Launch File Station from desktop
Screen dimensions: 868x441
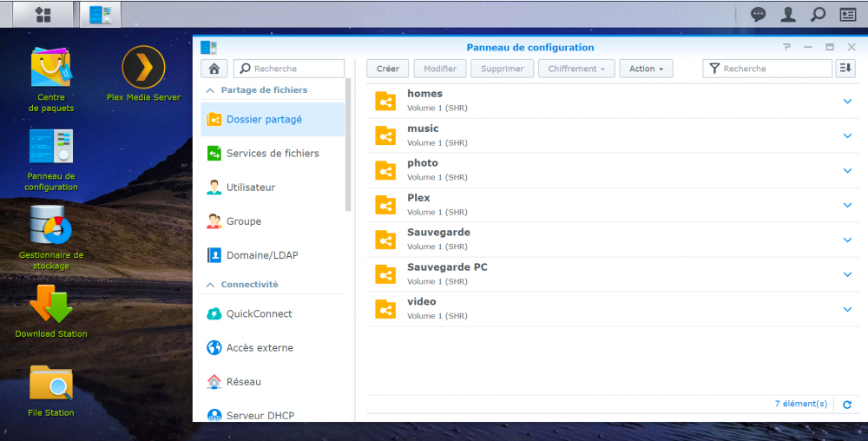[x=50, y=383]
